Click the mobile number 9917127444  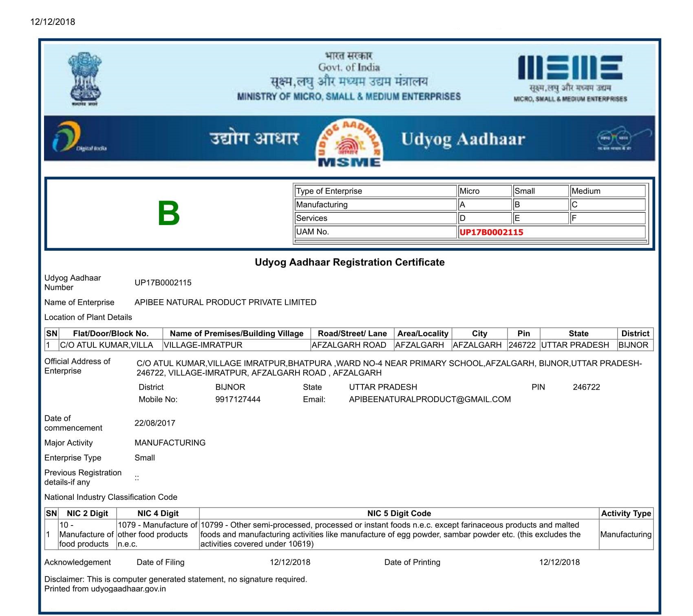[x=238, y=399]
